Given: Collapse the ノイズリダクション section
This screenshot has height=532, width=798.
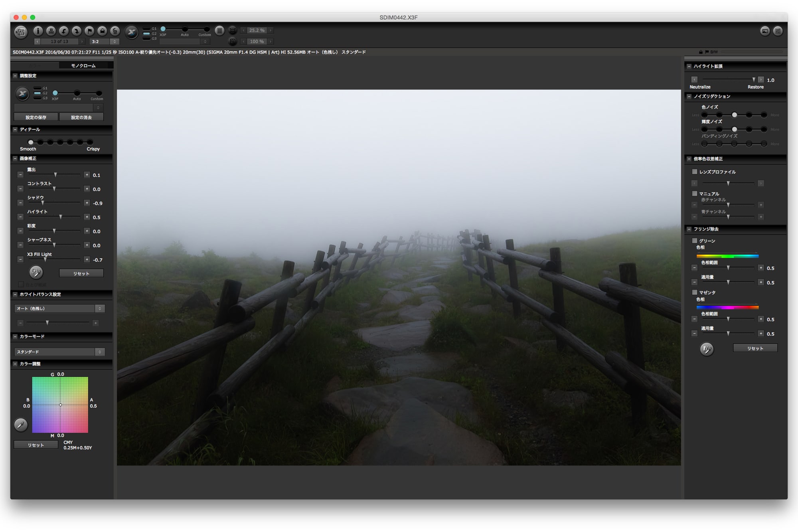Looking at the screenshot, I should coord(689,96).
